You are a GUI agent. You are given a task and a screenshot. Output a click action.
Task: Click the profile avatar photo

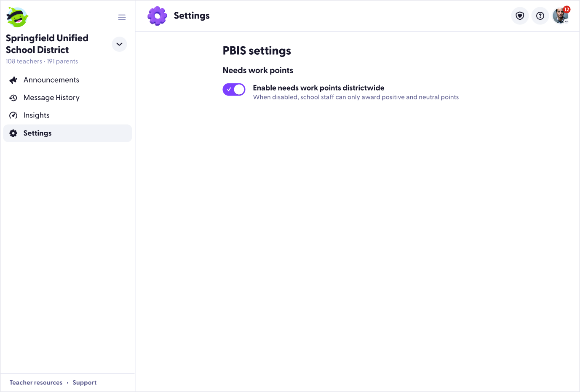coord(560,16)
